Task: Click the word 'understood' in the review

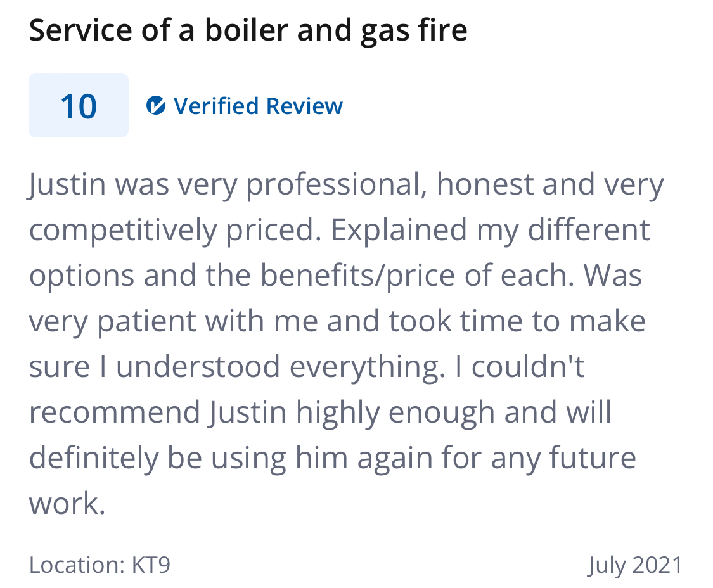Action: click(198, 366)
